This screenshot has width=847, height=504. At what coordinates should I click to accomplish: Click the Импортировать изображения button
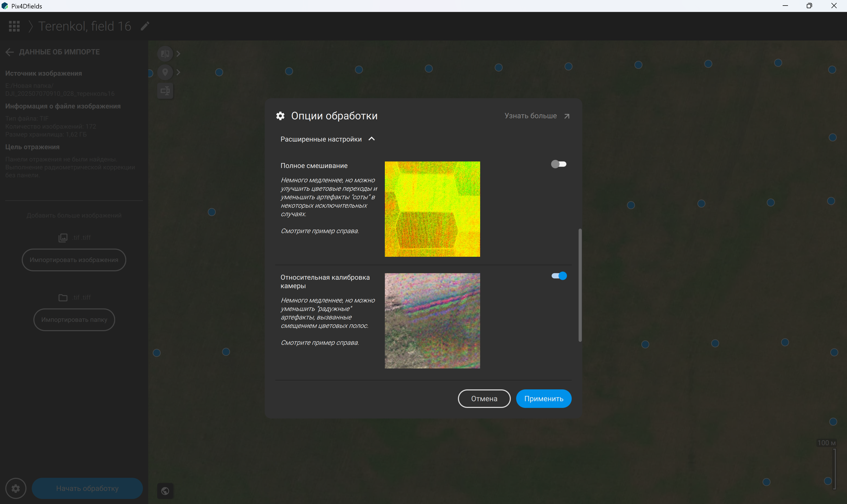[74, 260]
